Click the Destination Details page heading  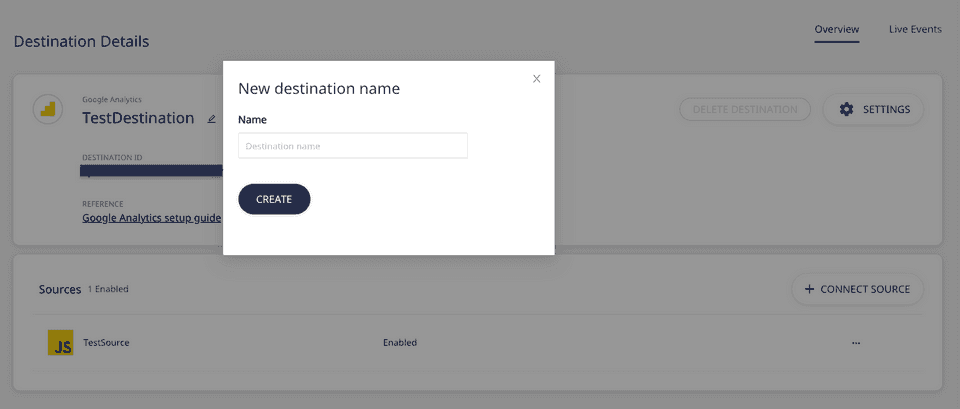81,42
